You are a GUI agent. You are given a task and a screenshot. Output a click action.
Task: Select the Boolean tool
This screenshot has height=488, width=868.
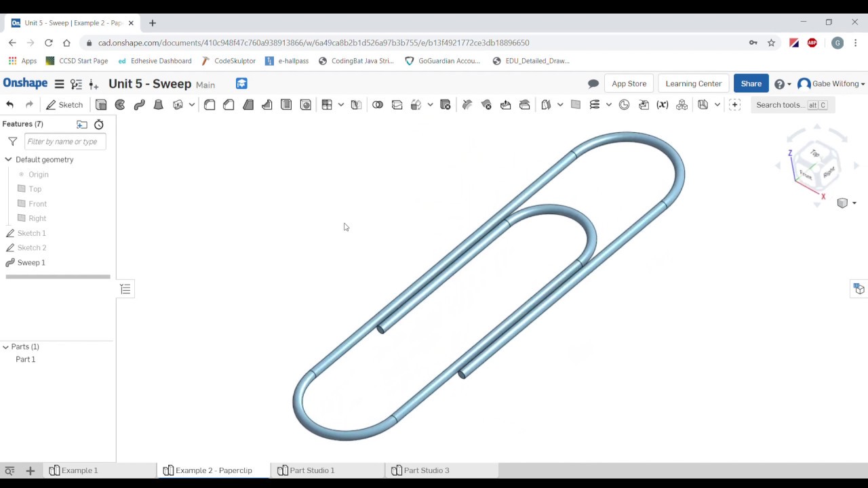coord(378,104)
